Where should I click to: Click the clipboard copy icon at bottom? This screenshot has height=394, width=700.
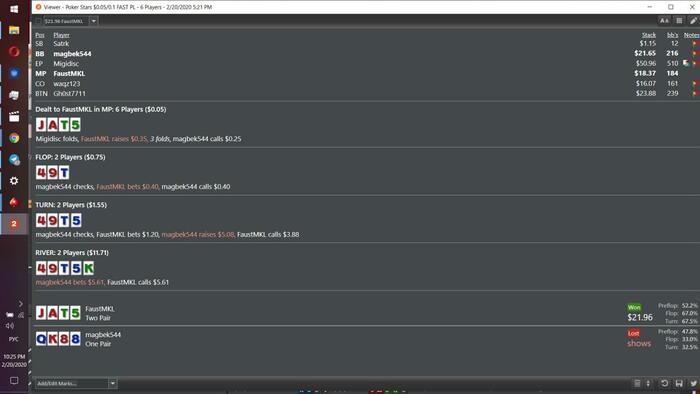coord(638,383)
